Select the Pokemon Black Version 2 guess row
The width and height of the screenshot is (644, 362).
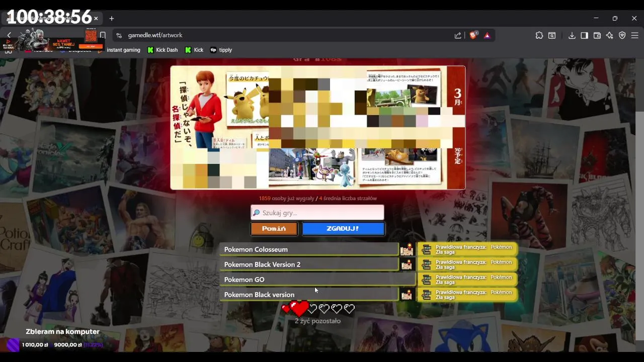point(309,264)
